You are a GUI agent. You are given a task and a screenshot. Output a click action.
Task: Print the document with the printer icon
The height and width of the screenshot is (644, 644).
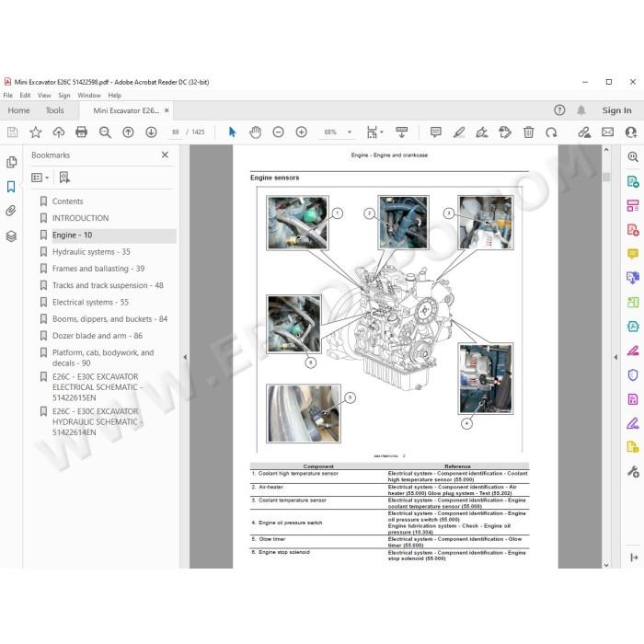point(82,132)
